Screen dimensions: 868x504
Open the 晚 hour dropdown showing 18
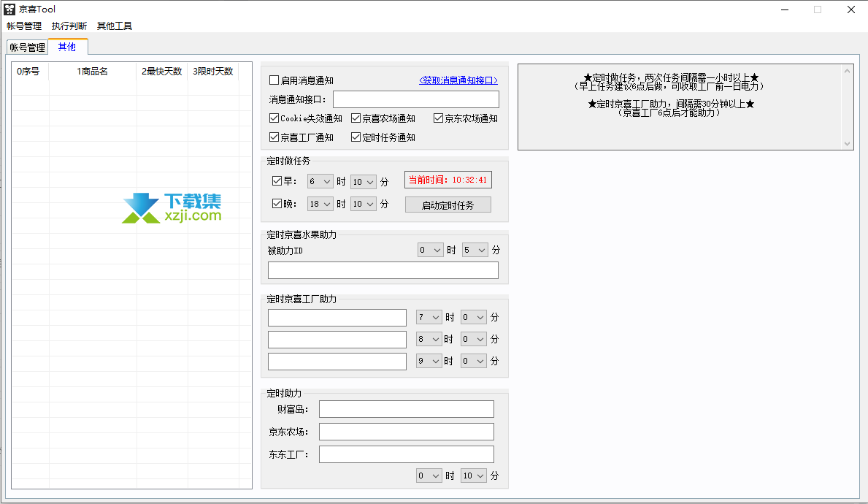point(320,204)
